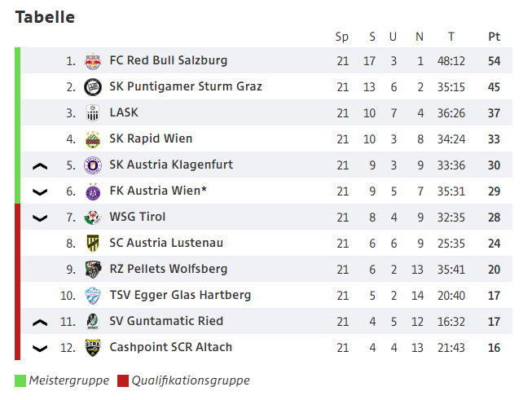Click the SK Austria Klagenfurt logo
Screen dimensions: 532x400
93,165
